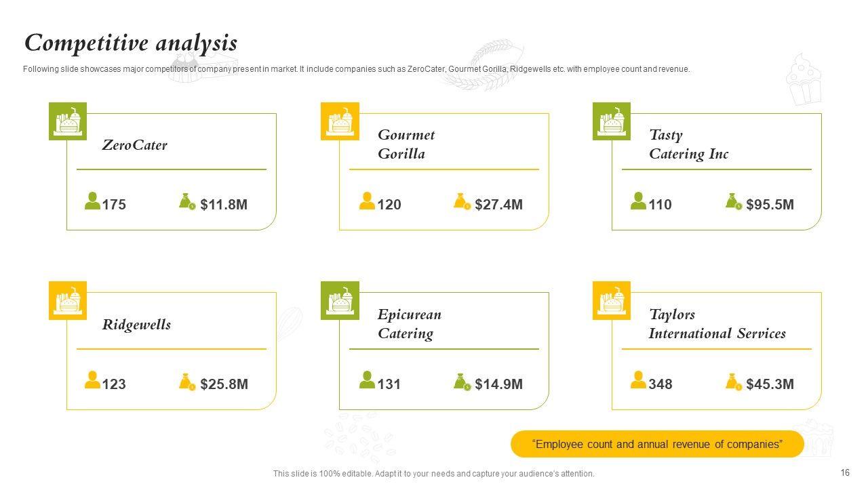Select the Ridgewells company name text
This screenshot has height=488, width=868.
pos(136,325)
